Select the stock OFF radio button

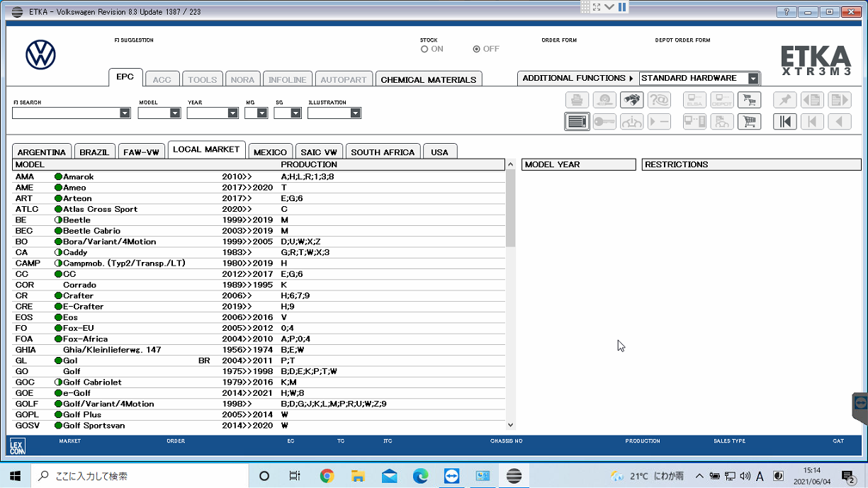click(x=477, y=50)
